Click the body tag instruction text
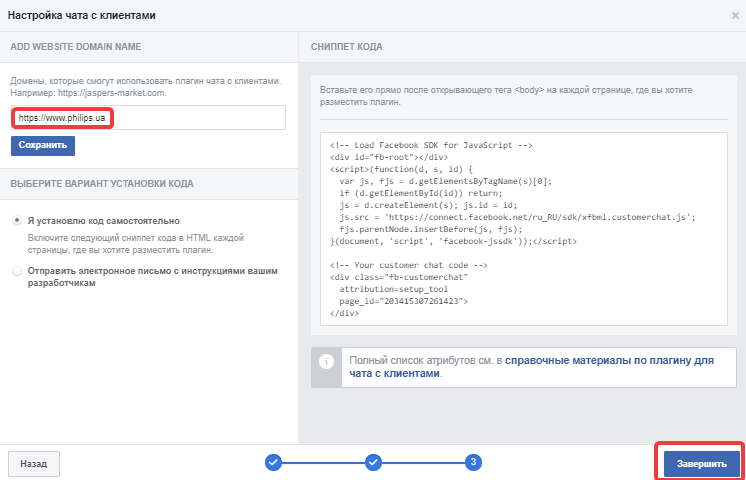The height and width of the screenshot is (480, 746). pyautogui.click(x=506, y=96)
